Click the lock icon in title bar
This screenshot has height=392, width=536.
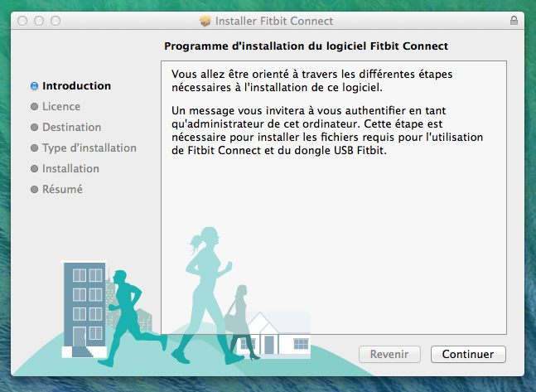coord(514,21)
